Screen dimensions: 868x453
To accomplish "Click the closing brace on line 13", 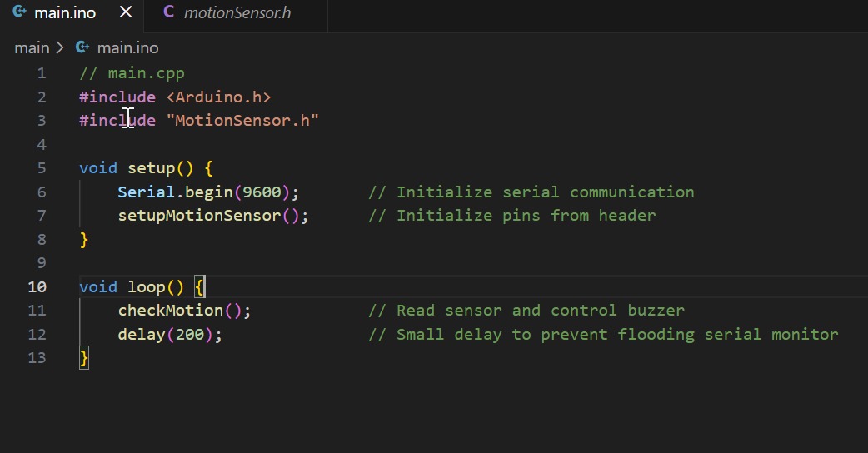I will coord(83,358).
